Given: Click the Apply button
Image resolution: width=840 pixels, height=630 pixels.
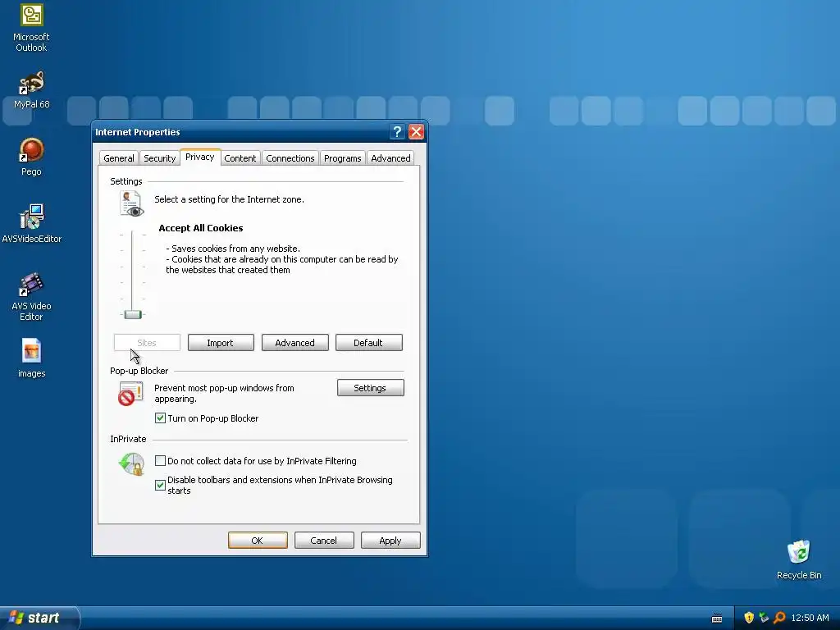Looking at the screenshot, I should [390, 541].
